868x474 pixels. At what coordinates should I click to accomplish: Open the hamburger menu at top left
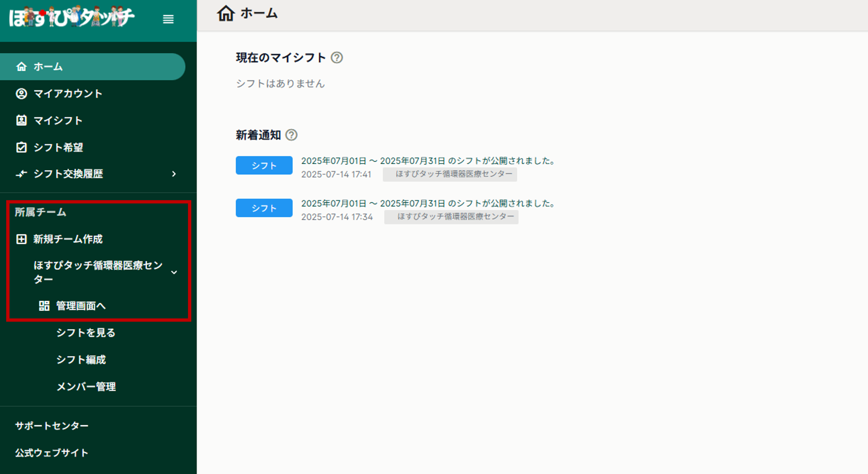[x=168, y=20]
